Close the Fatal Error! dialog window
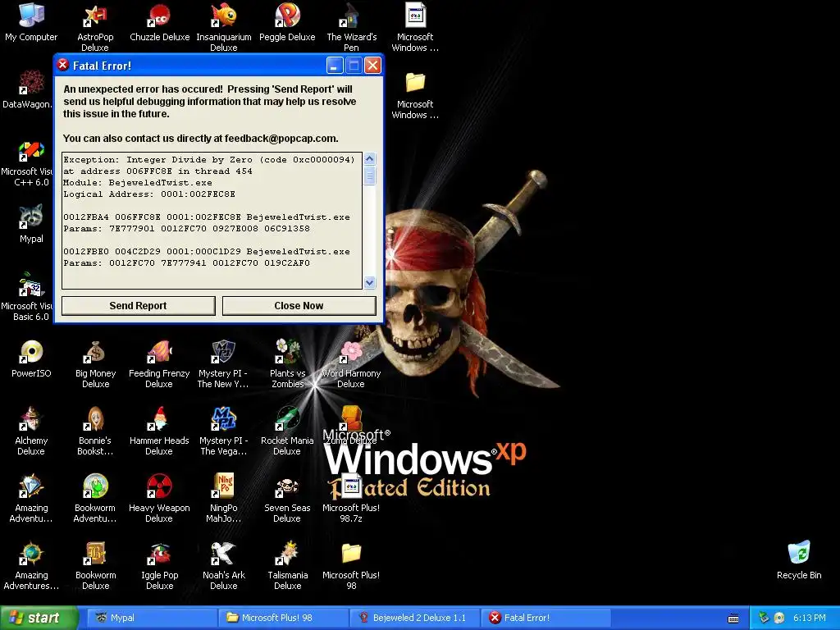 click(x=372, y=66)
